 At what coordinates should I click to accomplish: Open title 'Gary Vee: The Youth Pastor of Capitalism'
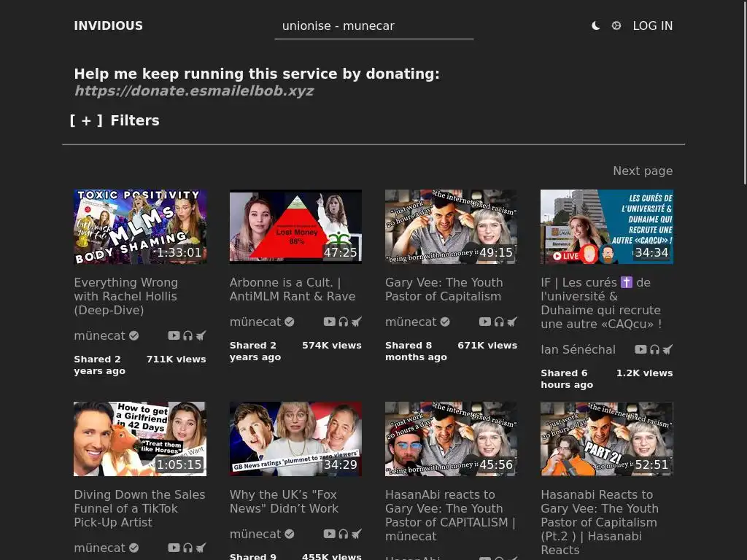(x=444, y=289)
